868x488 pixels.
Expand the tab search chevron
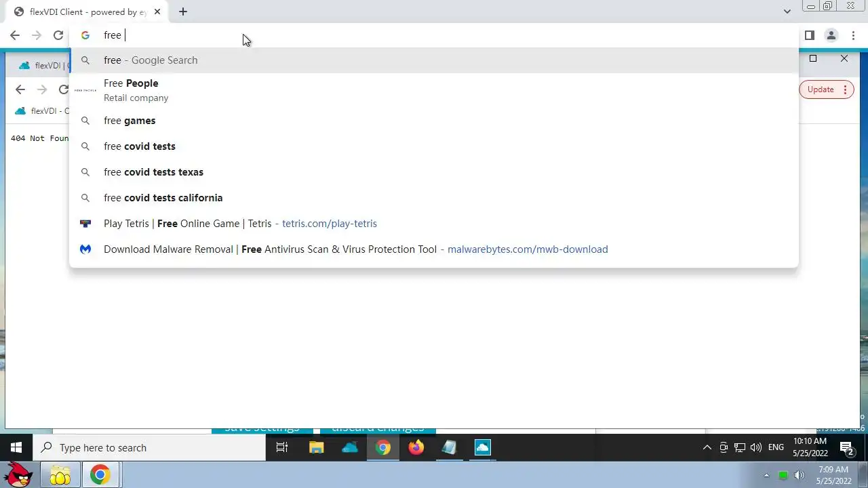pos(787,12)
